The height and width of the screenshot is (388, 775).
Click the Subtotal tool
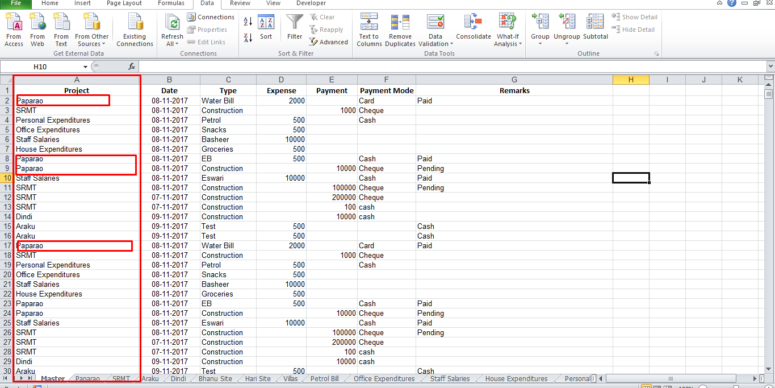pos(596,27)
